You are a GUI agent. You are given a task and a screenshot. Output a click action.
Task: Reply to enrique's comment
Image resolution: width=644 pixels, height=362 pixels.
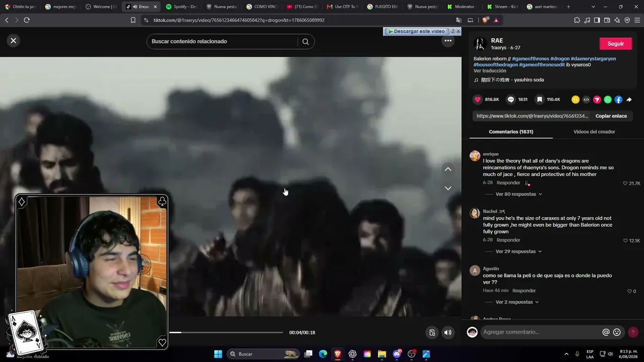pyautogui.click(x=508, y=183)
